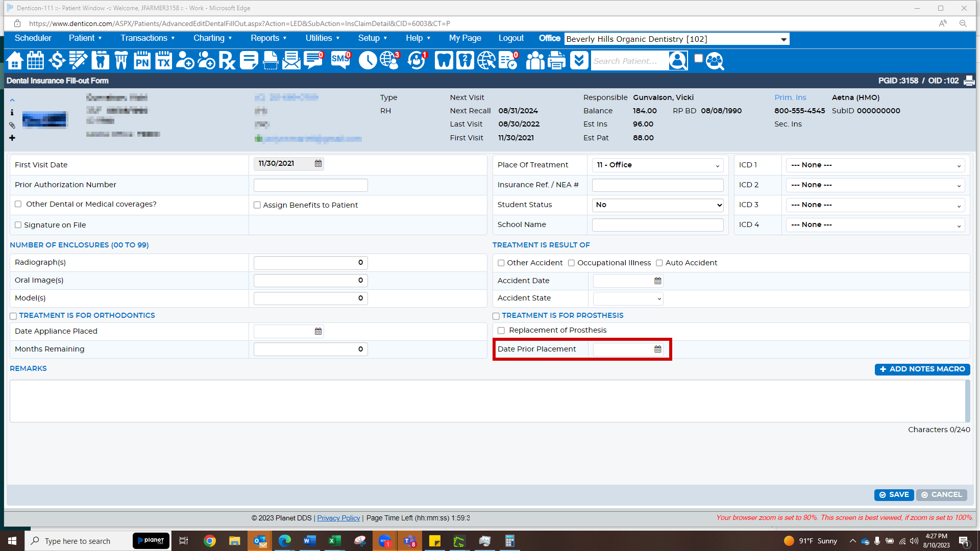Open the perio chart tooth-roots icon
The width and height of the screenshot is (980, 551).
[x=121, y=61]
